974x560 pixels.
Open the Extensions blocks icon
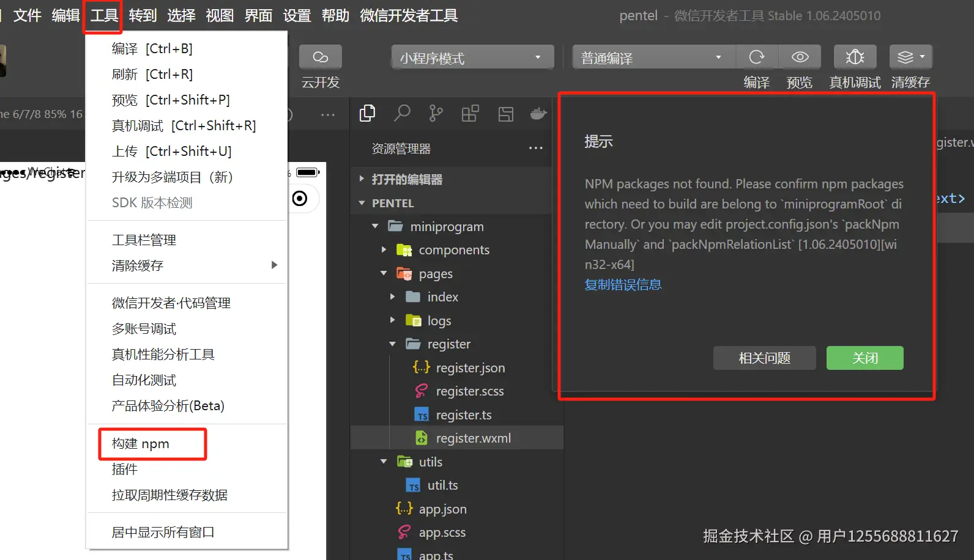pos(470,114)
